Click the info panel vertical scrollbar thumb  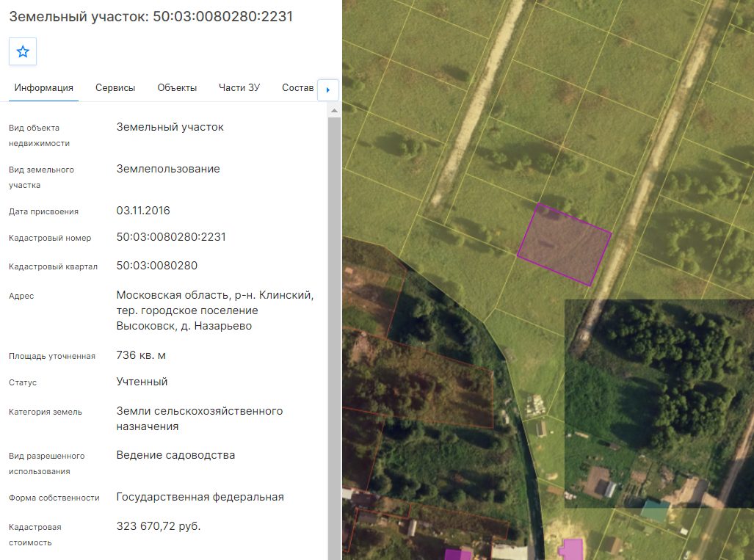point(334,336)
